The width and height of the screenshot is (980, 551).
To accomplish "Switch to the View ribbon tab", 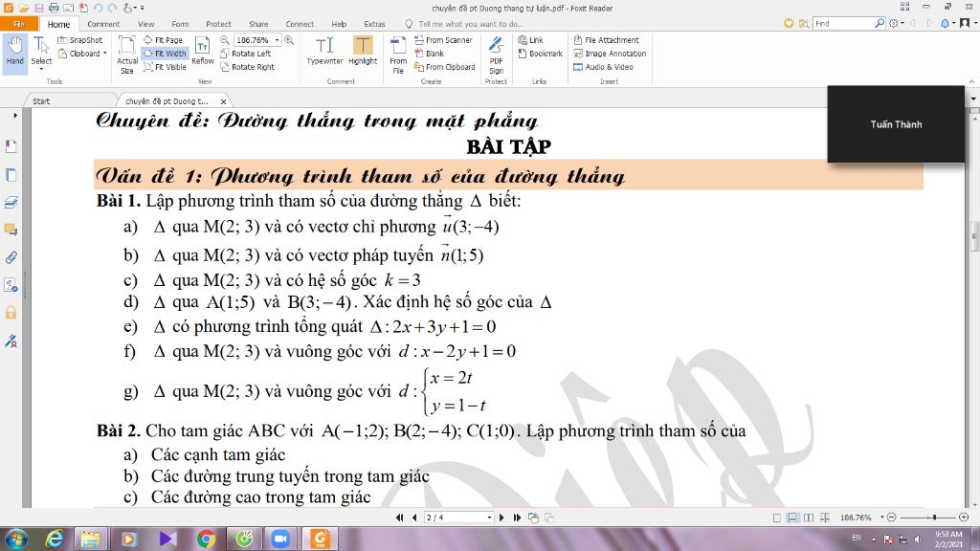I will click(x=146, y=24).
